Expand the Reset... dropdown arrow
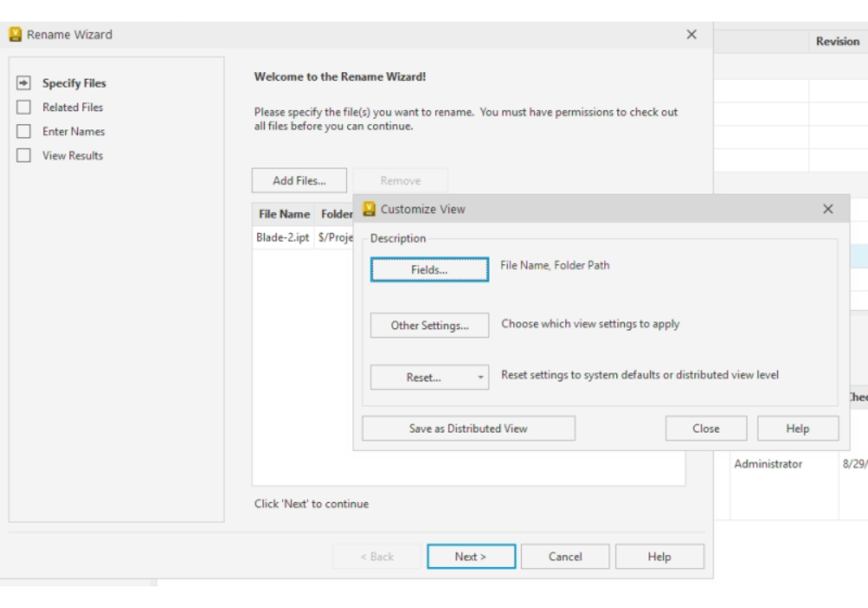This screenshot has height=608, width=868. [x=480, y=378]
